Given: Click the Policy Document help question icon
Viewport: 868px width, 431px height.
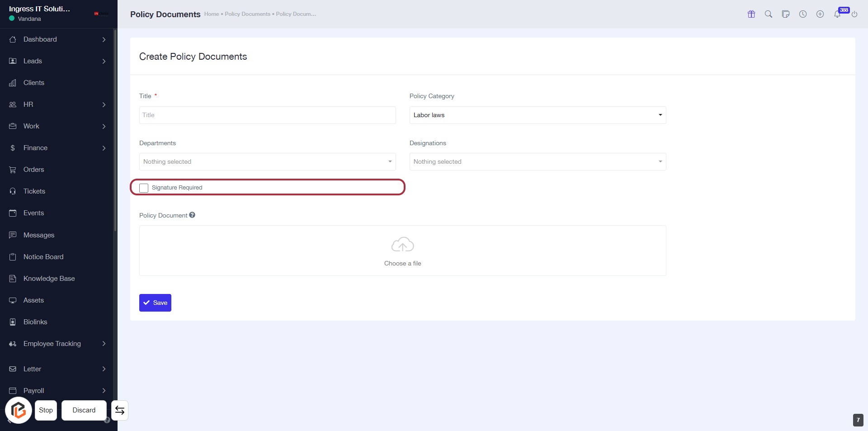Looking at the screenshot, I should [x=192, y=215].
